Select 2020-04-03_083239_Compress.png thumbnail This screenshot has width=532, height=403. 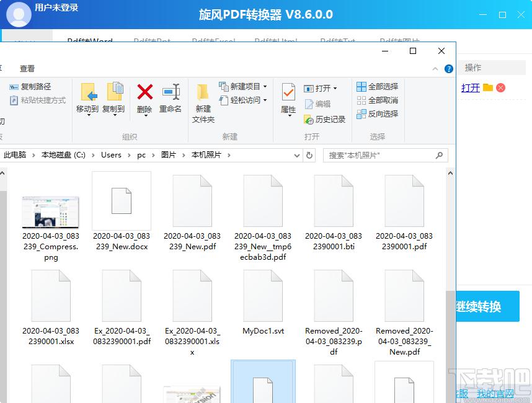click(x=51, y=213)
